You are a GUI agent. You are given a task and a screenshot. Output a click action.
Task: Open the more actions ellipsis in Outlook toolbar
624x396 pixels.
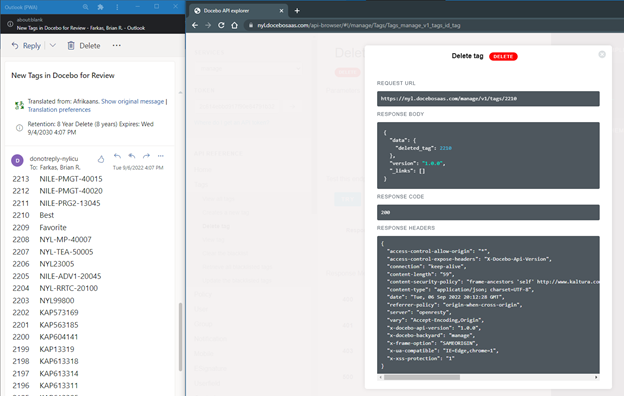(116, 45)
